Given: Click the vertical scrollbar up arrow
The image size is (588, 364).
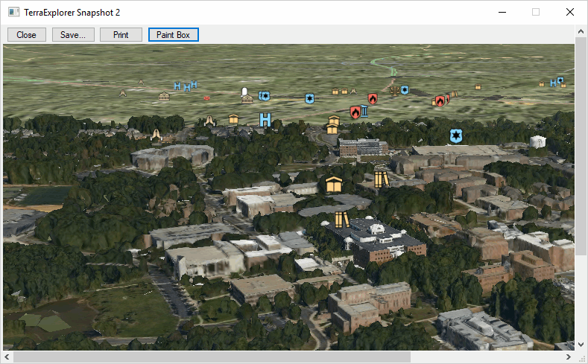Looking at the screenshot, I should pyautogui.click(x=581, y=31).
